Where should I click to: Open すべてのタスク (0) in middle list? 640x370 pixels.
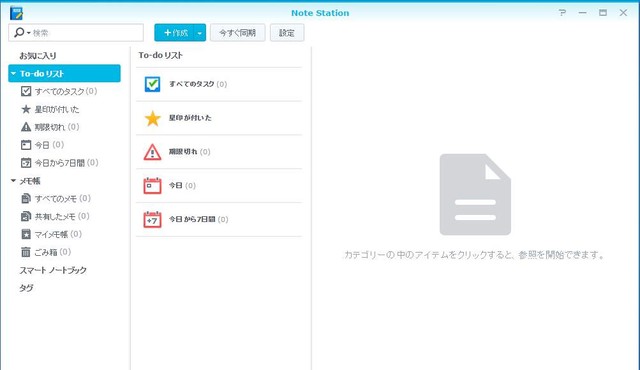[219, 84]
